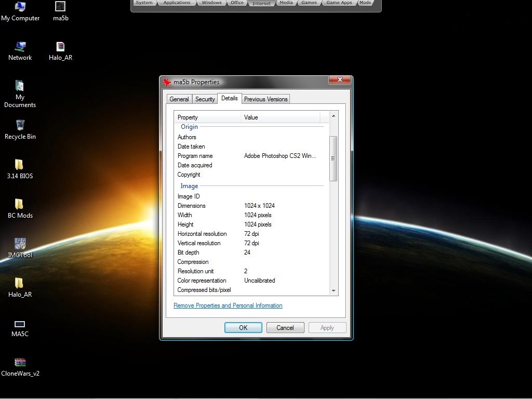Open the Mods dock tab

click(365, 3)
